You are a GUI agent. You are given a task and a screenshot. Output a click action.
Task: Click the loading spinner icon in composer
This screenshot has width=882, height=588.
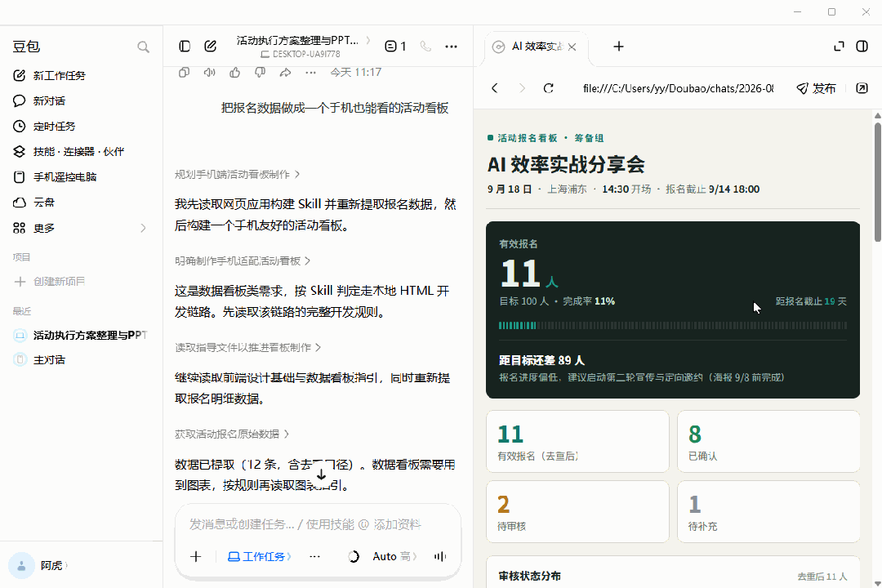(354, 556)
